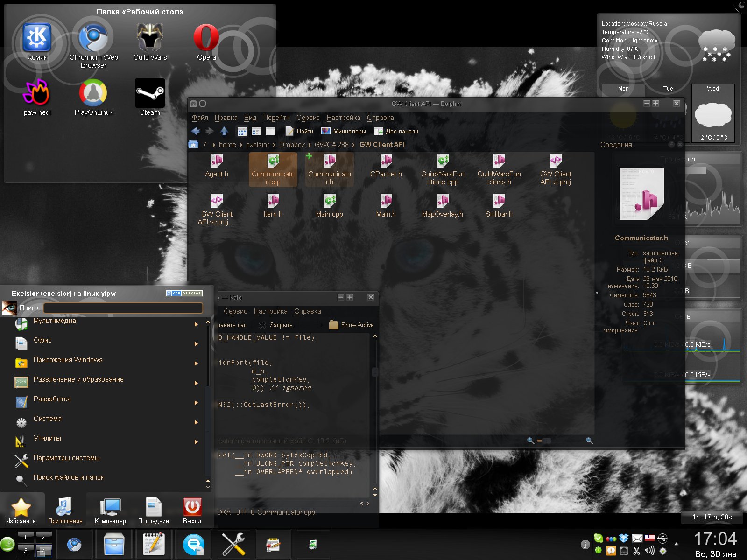Select the Item.h file
The width and height of the screenshot is (747, 560).
click(273, 206)
